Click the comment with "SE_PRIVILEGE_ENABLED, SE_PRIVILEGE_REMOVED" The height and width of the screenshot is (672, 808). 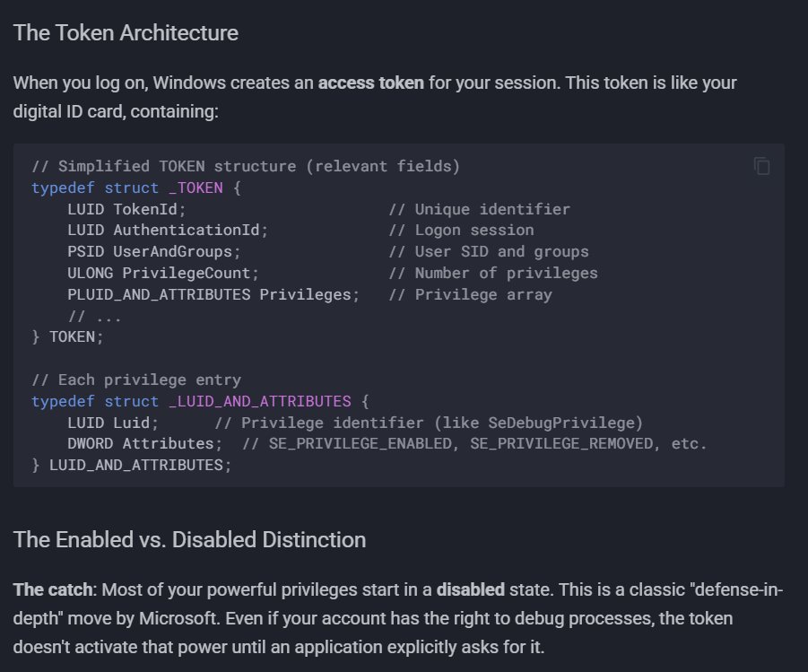474,443
